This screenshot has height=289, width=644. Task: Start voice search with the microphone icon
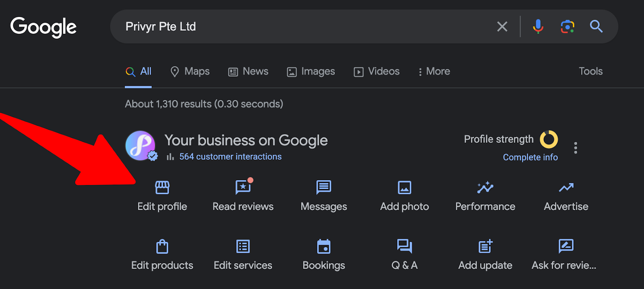click(538, 27)
